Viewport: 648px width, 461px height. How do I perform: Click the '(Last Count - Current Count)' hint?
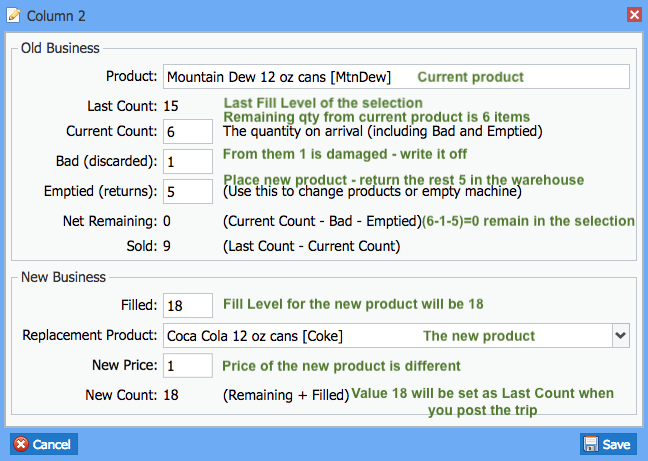(x=312, y=246)
